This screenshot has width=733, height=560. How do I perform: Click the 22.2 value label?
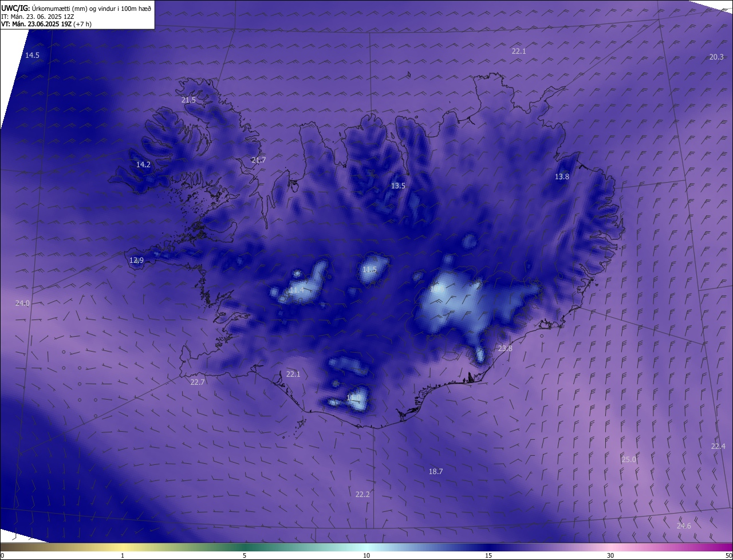(362, 494)
